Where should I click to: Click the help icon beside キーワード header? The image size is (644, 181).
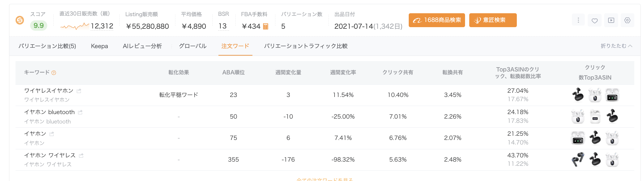tap(54, 73)
